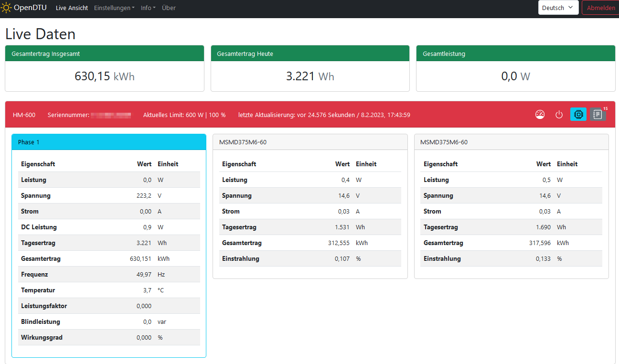Viewport: 619px width, 364px height.
Task: Select the Phase 1 card header
Action: click(x=109, y=142)
